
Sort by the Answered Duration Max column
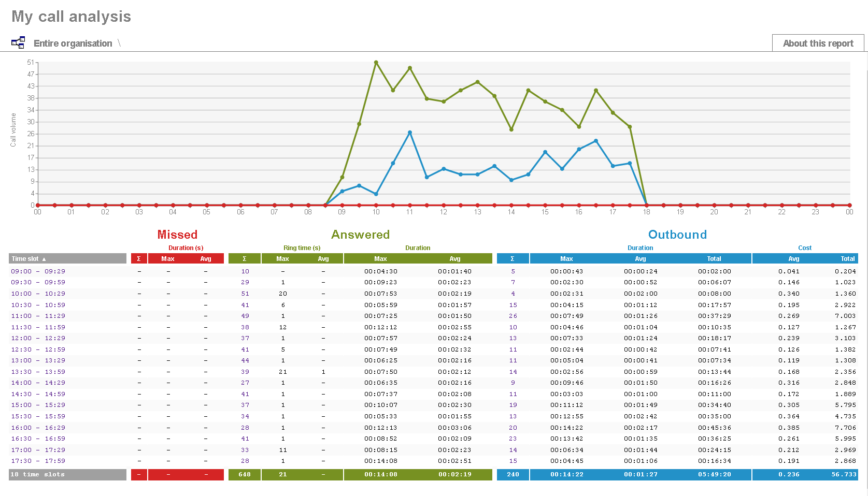pos(380,258)
